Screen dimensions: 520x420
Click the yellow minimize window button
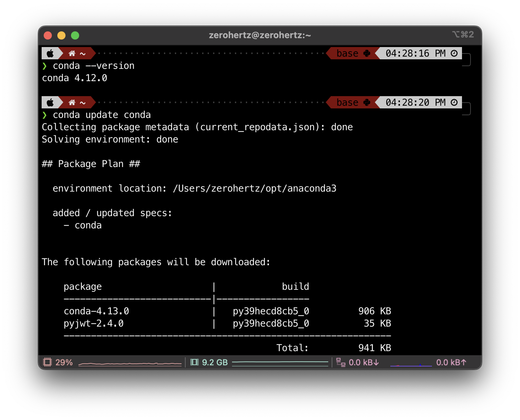pos(61,35)
